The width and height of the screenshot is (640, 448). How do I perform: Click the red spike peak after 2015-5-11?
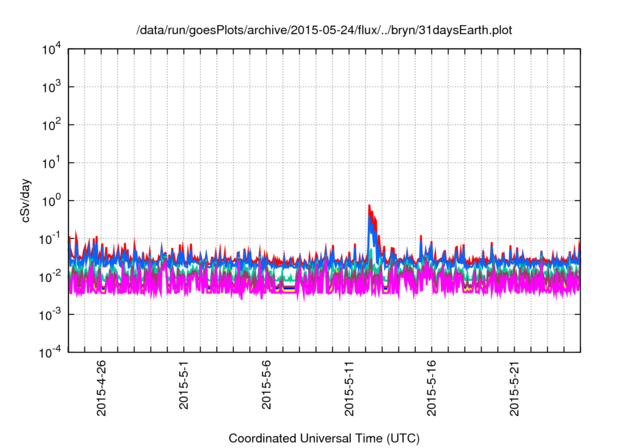point(369,206)
